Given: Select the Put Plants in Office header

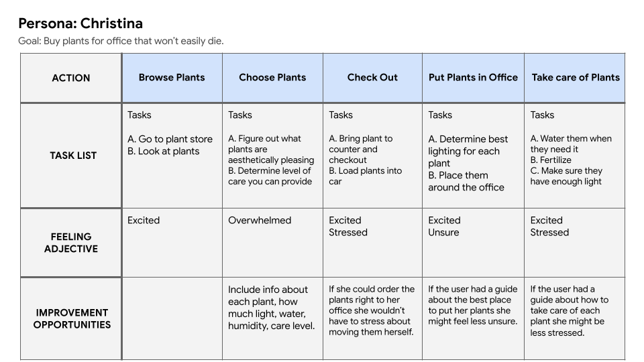Looking at the screenshot, I should pyautogui.click(x=473, y=78).
